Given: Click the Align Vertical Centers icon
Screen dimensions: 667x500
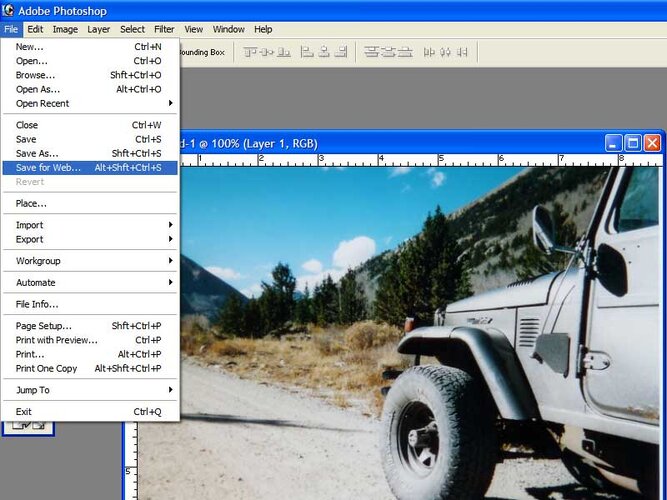Looking at the screenshot, I should 267,52.
